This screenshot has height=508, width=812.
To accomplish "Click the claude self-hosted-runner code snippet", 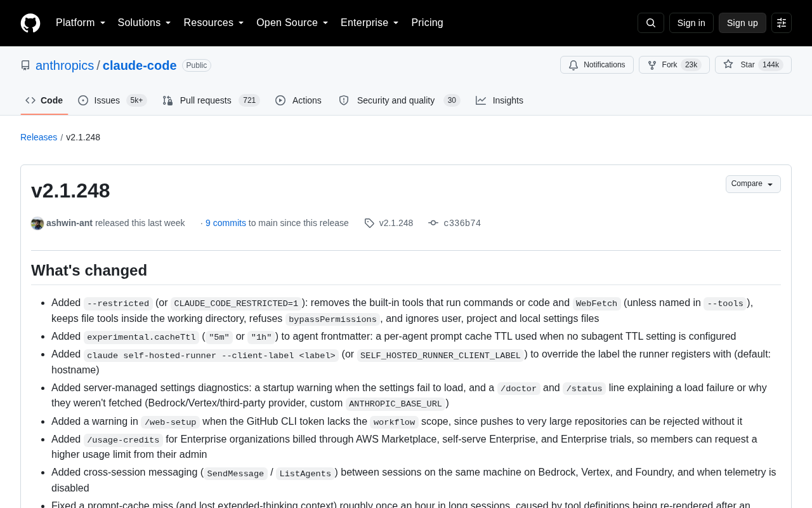I will (x=211, y=356).
